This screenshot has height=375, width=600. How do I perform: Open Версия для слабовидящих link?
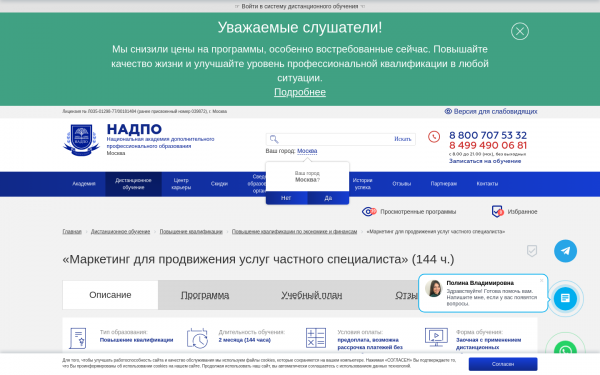(495, 111)
